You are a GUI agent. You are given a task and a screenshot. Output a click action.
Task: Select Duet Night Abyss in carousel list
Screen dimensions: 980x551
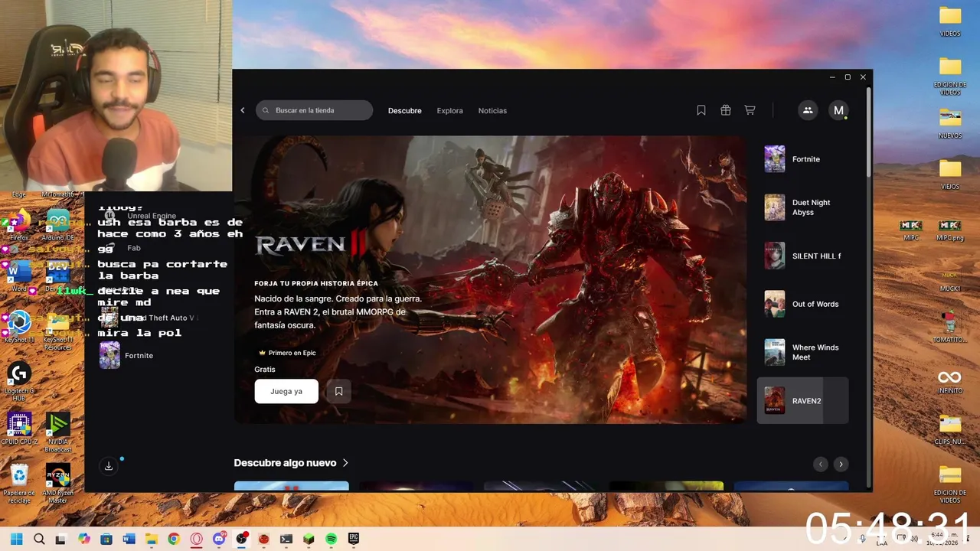[802, 207]
